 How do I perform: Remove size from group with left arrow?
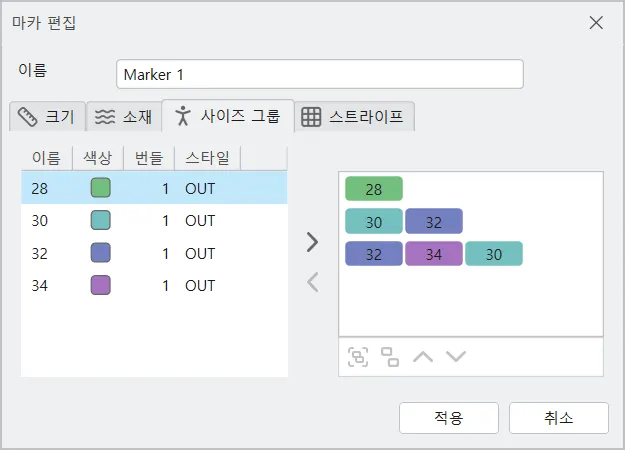click(x=313, y=283)
